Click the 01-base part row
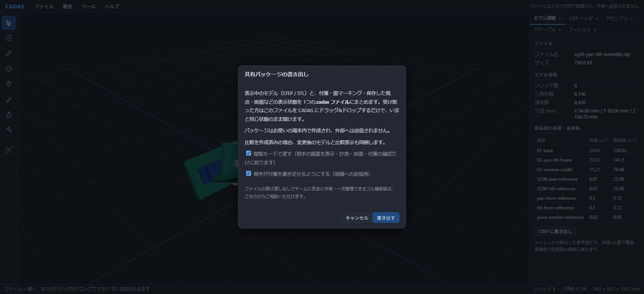The width and height of the screenshot is (644, 294). 586,151
